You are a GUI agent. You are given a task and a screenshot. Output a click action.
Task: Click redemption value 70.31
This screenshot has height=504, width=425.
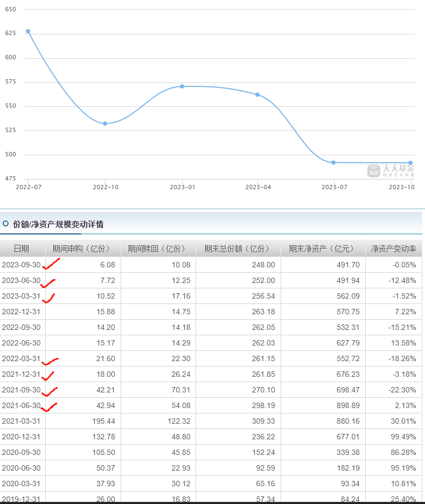[181, 390]
